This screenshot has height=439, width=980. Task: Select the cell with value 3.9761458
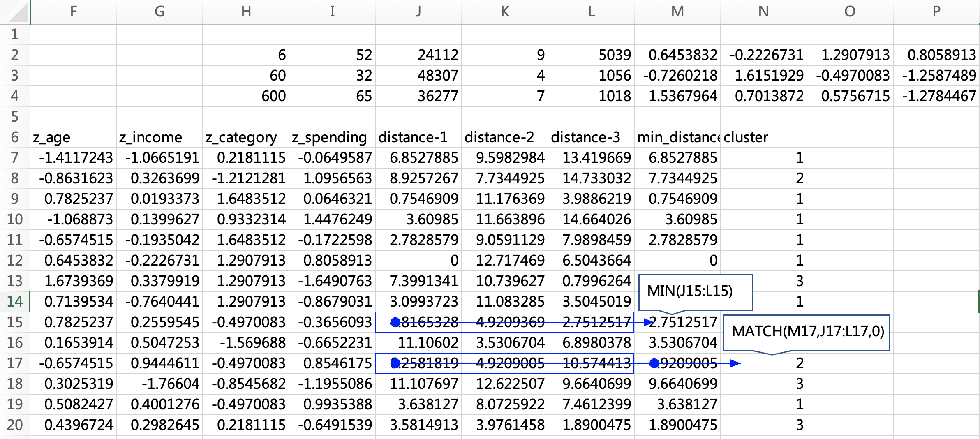pyautogui.click(x=505, y=425)
